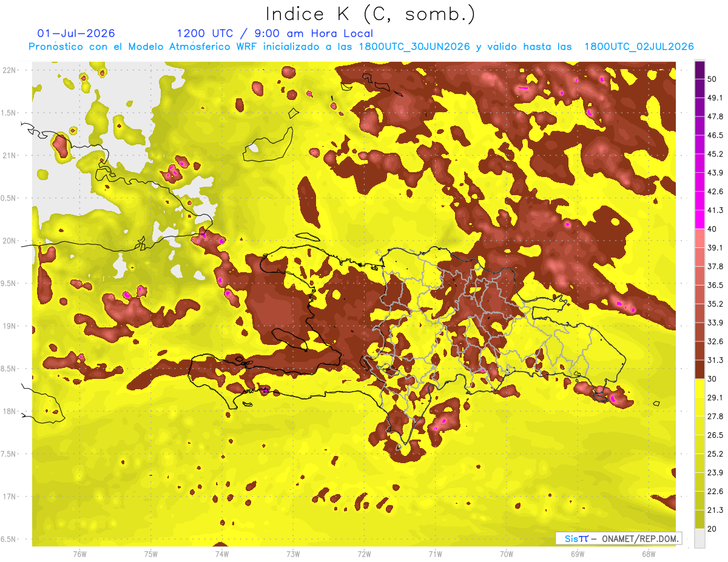
Task: Click the "26.5" colorbar value
Action: tap(715, 435)
